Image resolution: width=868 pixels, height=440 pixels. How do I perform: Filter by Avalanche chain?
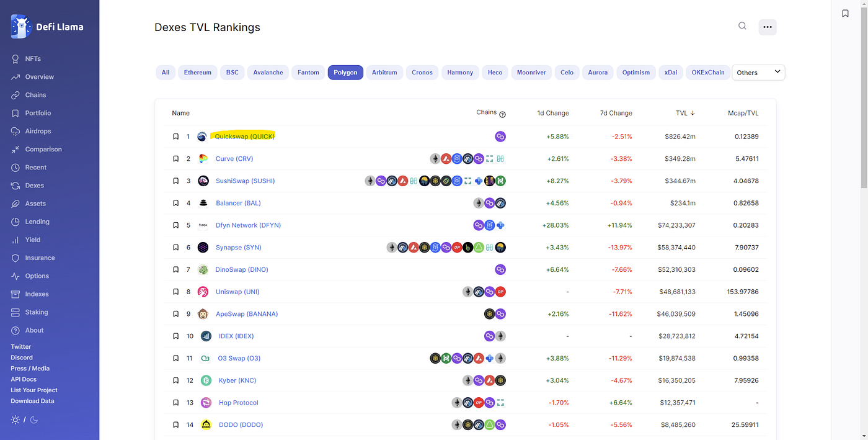pos(268,73)
